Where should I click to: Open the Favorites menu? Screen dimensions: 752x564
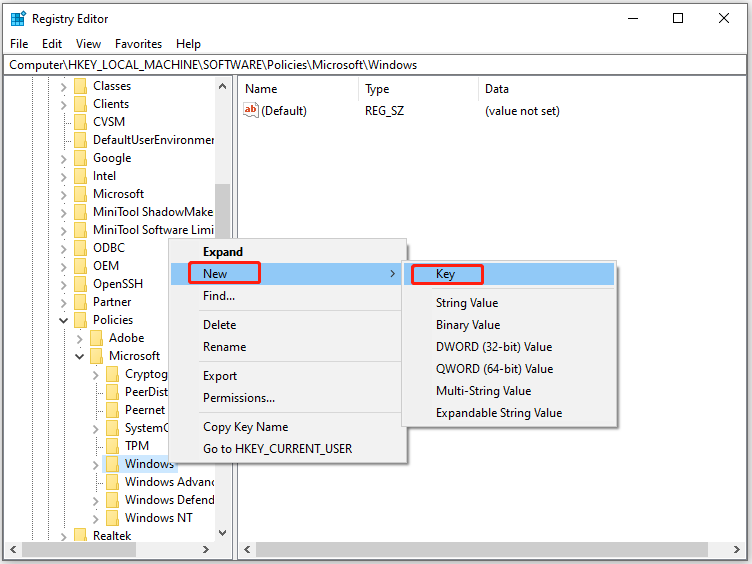(x=139, y=44)
